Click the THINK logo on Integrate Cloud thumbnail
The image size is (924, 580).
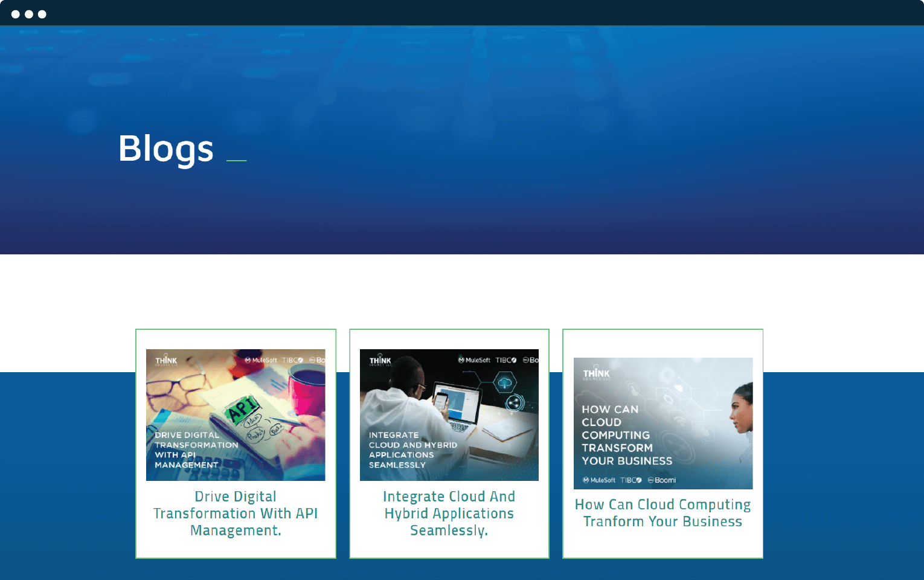pyautogui.click(x=380, y=361)
